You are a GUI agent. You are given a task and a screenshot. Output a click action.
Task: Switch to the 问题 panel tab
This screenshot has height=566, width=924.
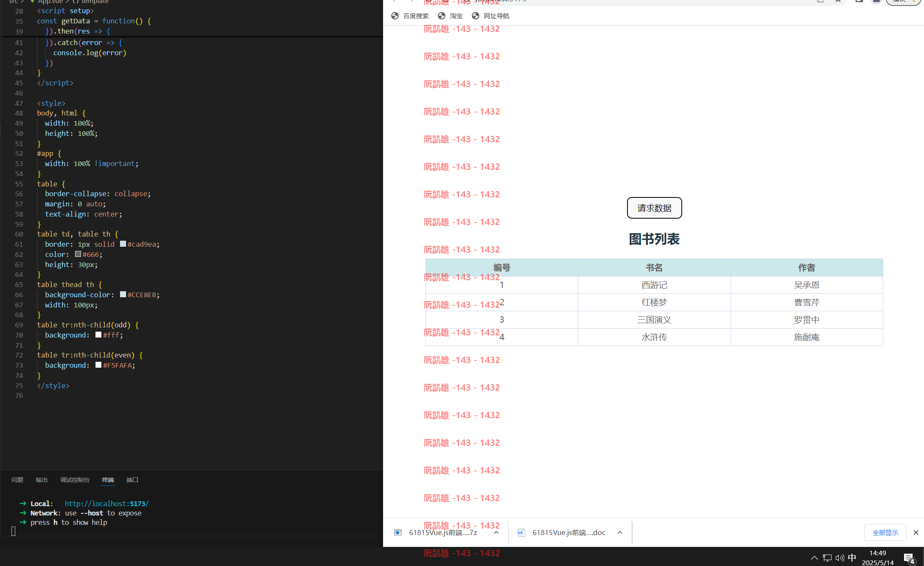click(17, 480)
